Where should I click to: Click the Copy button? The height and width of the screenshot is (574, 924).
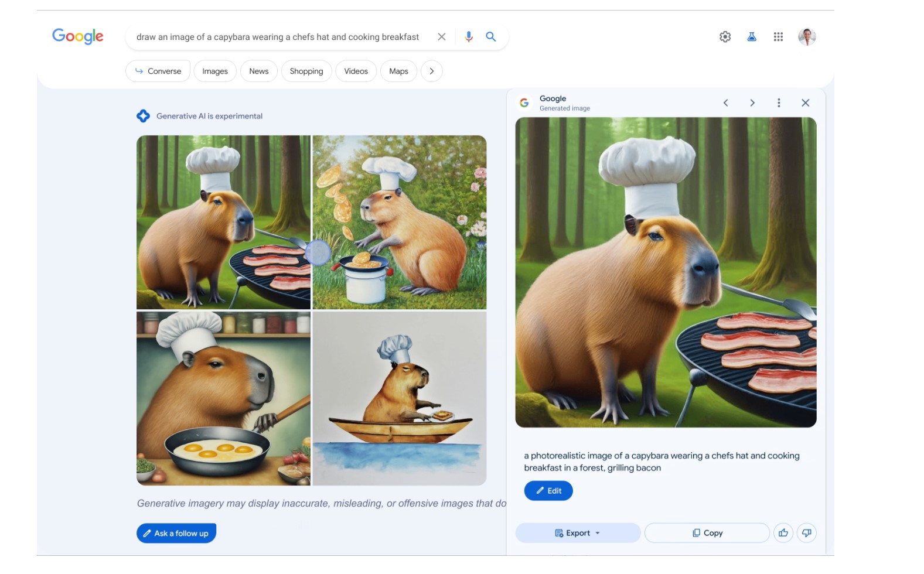707,533
